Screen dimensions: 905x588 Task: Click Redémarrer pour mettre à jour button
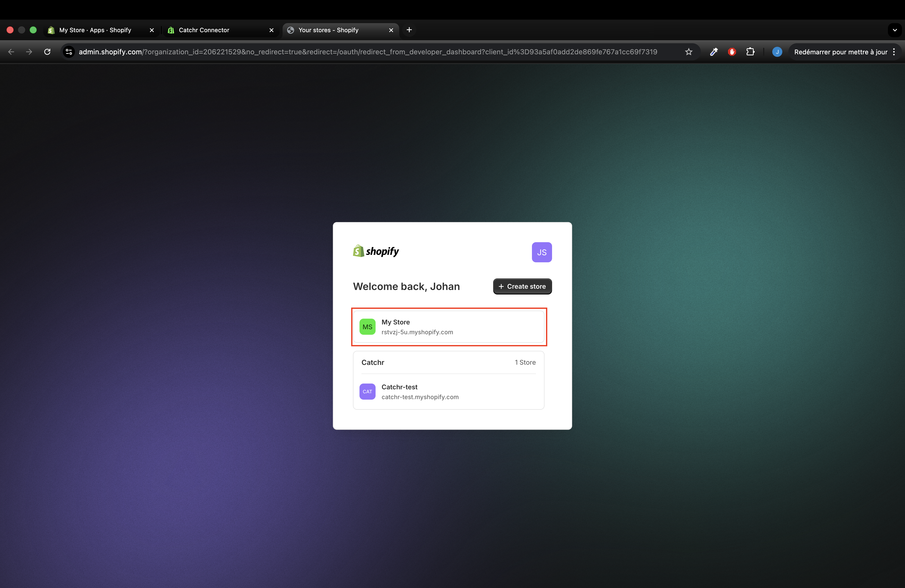coord(840,52)
